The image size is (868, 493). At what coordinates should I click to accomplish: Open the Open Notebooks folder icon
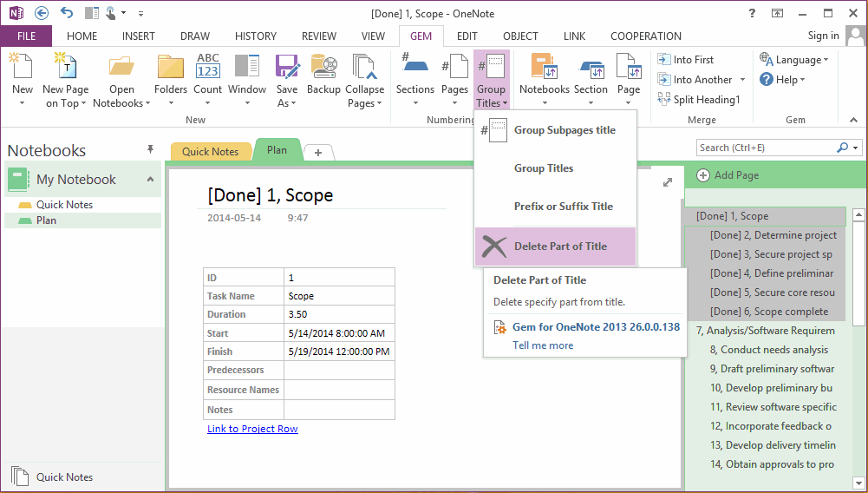point(121,67)
